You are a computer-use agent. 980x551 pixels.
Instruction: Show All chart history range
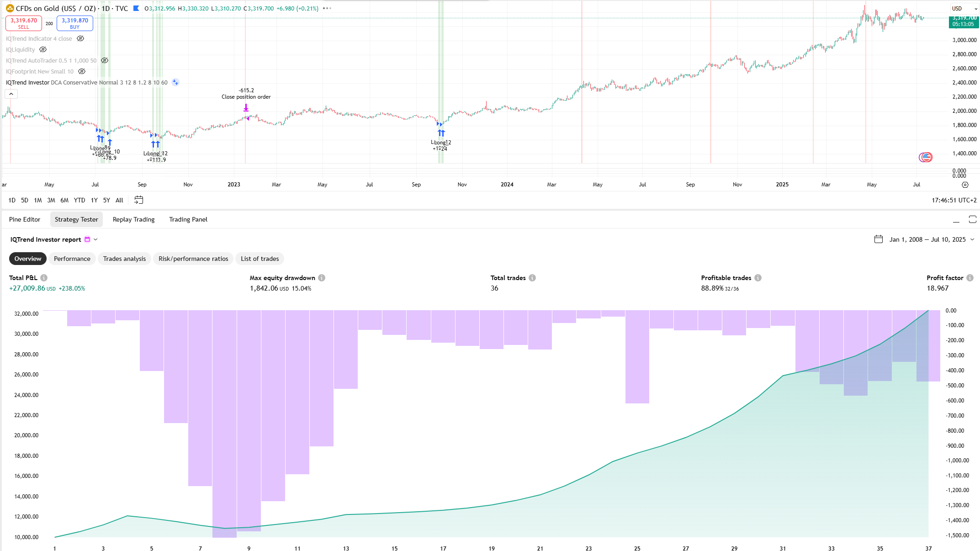point(119,200)
